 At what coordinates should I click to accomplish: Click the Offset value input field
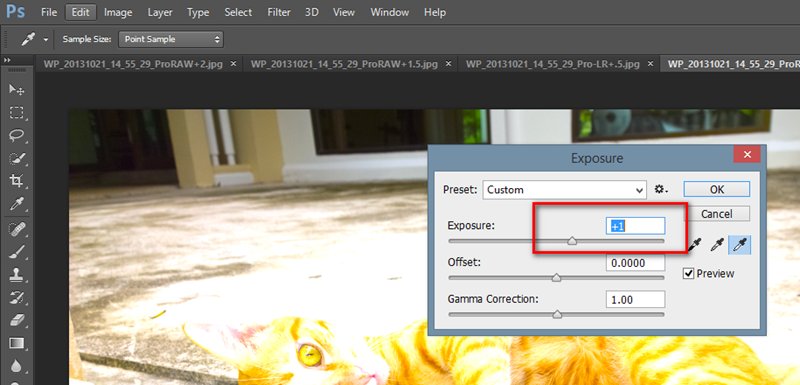(636, 263)
